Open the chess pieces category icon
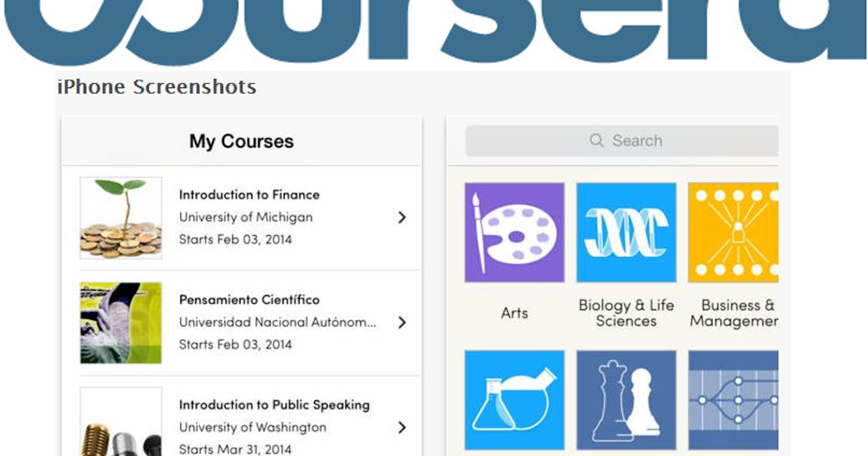Viewport: 868px width, 456px height. (x=626, y=400)
